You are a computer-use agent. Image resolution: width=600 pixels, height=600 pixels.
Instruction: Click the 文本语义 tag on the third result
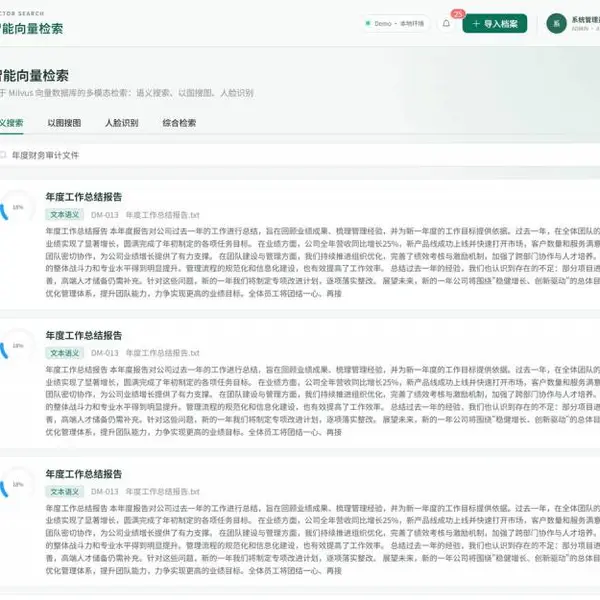click(x=64, y=491)
